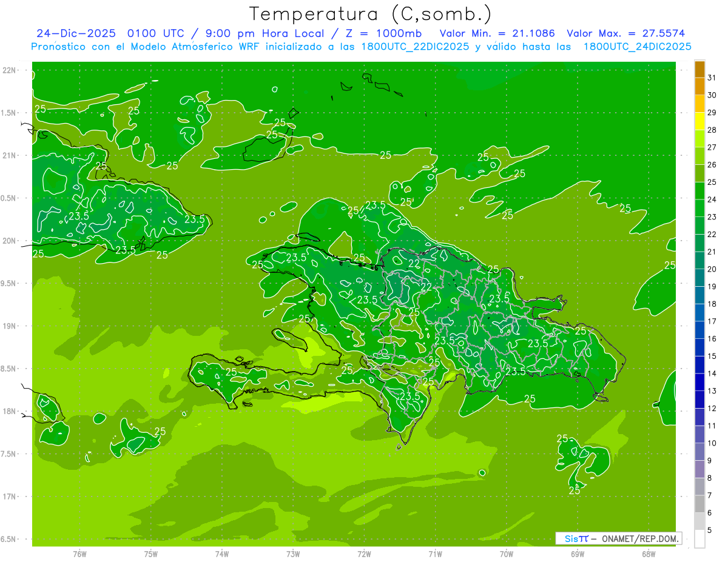Select the green swatch between 22 and 23 on legend
Image resolution: width=728 pixels, height=562 pixels.
coord(699,226)
